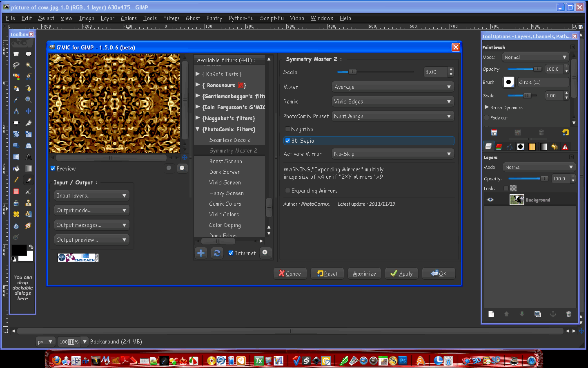Open the Tools menu

point(150,18)
